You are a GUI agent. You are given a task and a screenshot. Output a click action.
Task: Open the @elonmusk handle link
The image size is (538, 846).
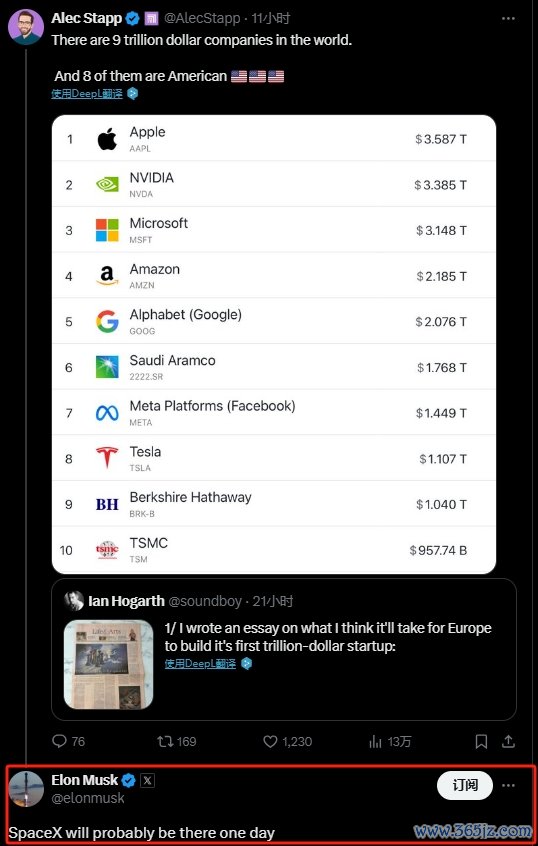88,798
